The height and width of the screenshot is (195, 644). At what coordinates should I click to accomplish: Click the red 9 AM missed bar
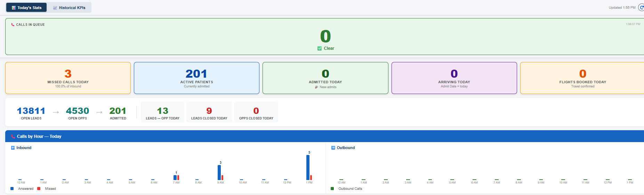pyautogui.click(x=223, y=178)
